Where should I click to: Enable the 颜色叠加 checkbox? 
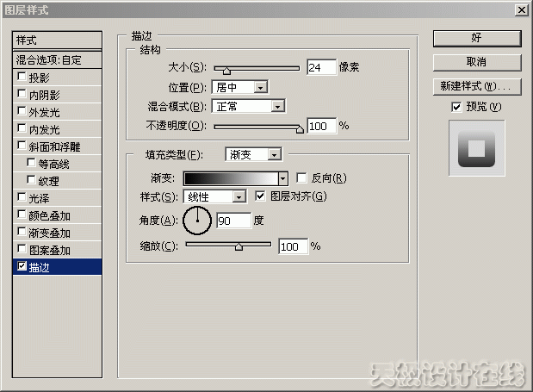(x=22, y=215)
